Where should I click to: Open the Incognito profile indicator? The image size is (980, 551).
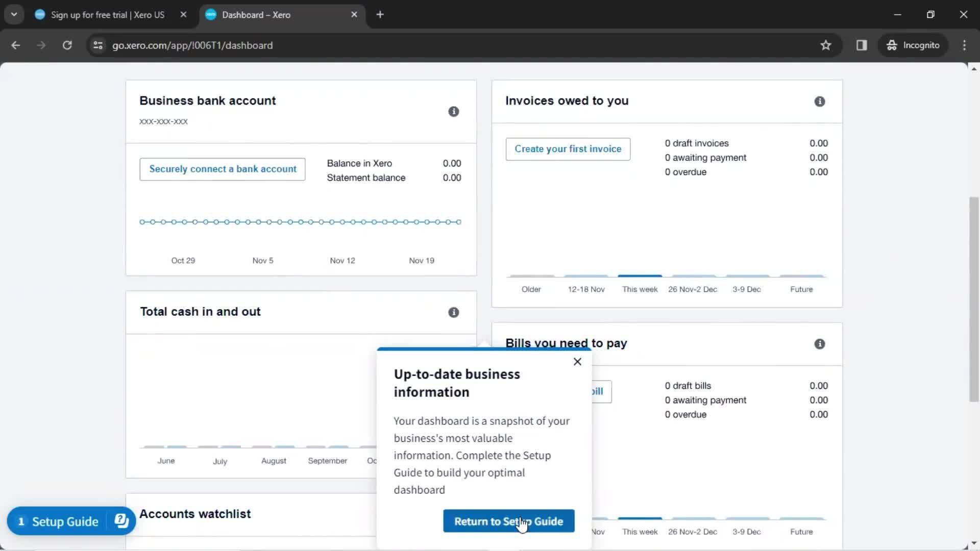tap(913, 45)
